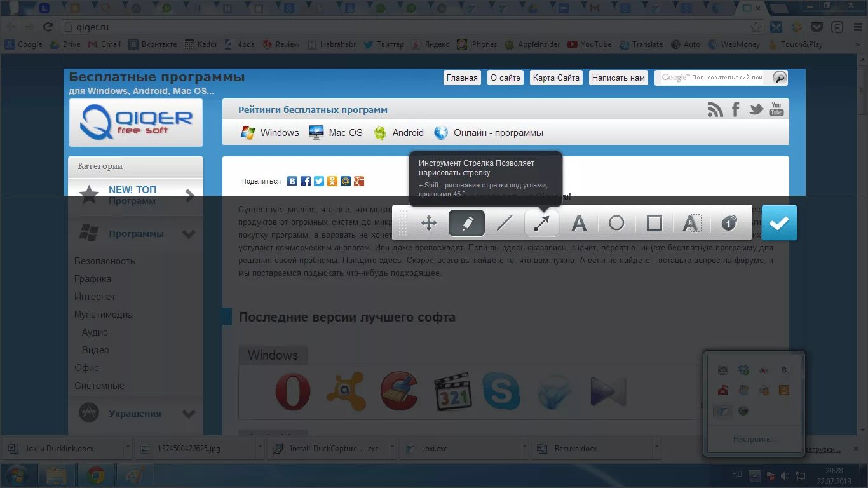Select the Rectangle shape tool

[x=654, y=223]
